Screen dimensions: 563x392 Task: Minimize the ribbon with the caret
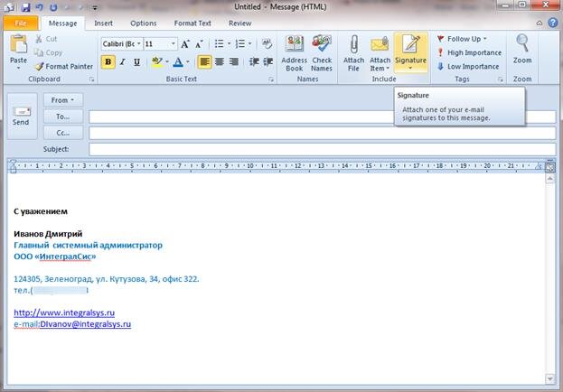click(x=540, y=23)
